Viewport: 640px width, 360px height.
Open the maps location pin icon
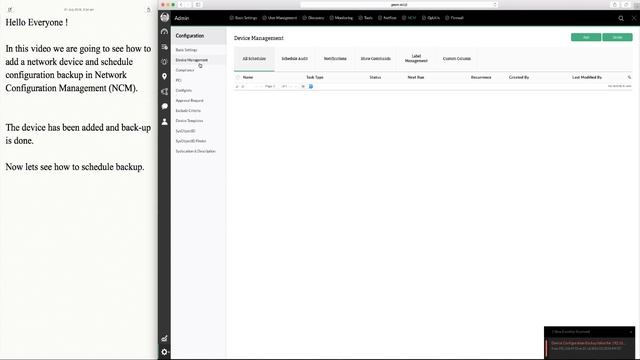(x=164, y=76)
